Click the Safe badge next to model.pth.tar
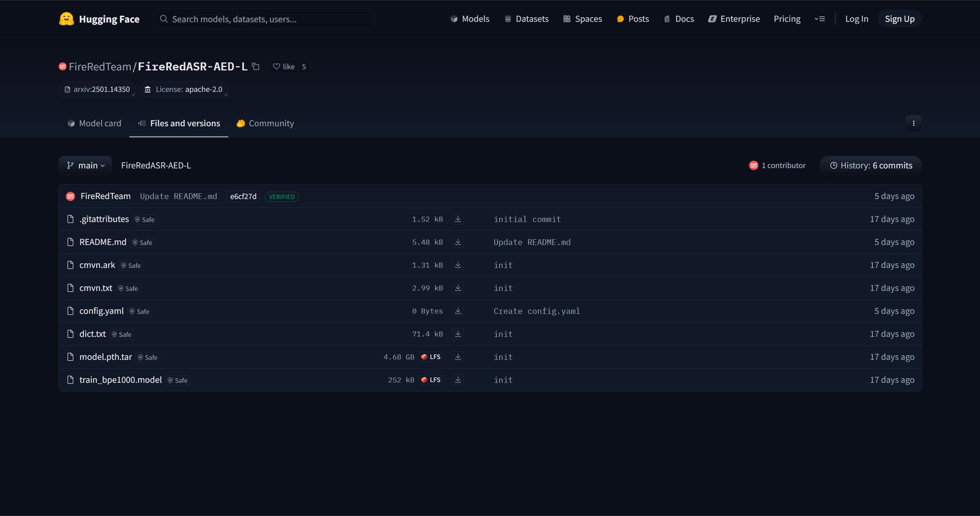 point(148,358)
